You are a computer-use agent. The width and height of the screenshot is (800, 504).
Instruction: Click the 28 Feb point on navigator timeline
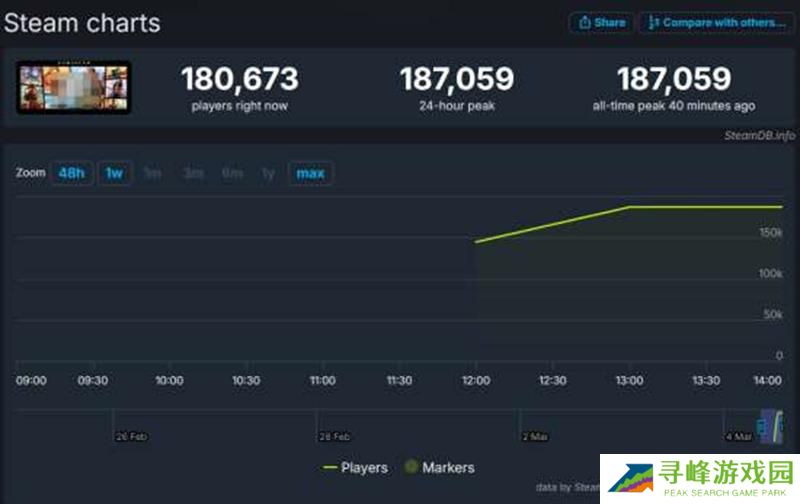(334, 436)
